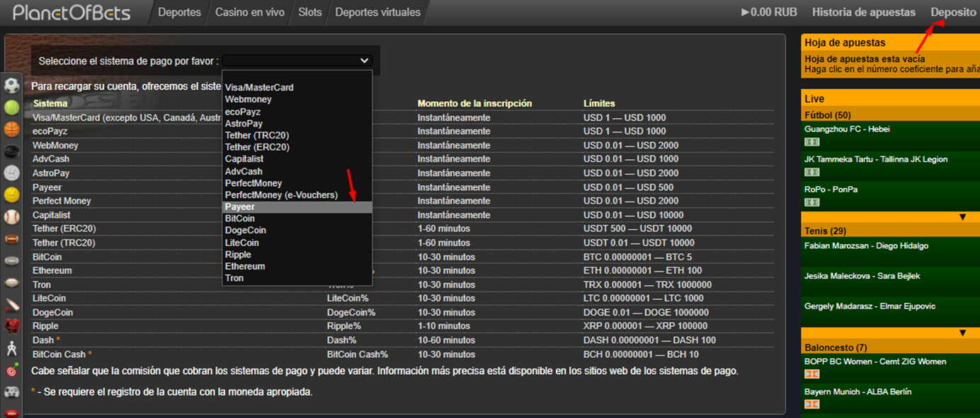Choose PerfectMoney (e-Vouchers) option
Viewport: 980px width, 418px height.
click(297, 195)
